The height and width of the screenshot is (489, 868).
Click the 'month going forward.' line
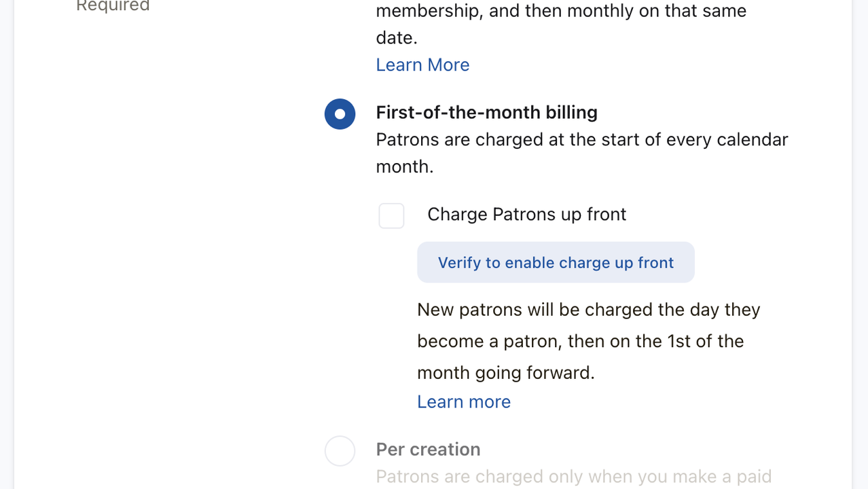coord(505,373)
